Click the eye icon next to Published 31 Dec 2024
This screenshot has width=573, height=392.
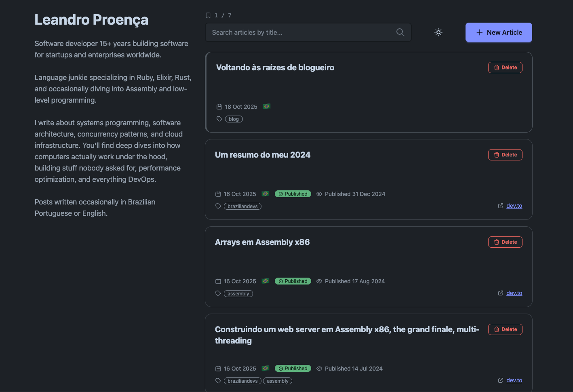[319, 194]
